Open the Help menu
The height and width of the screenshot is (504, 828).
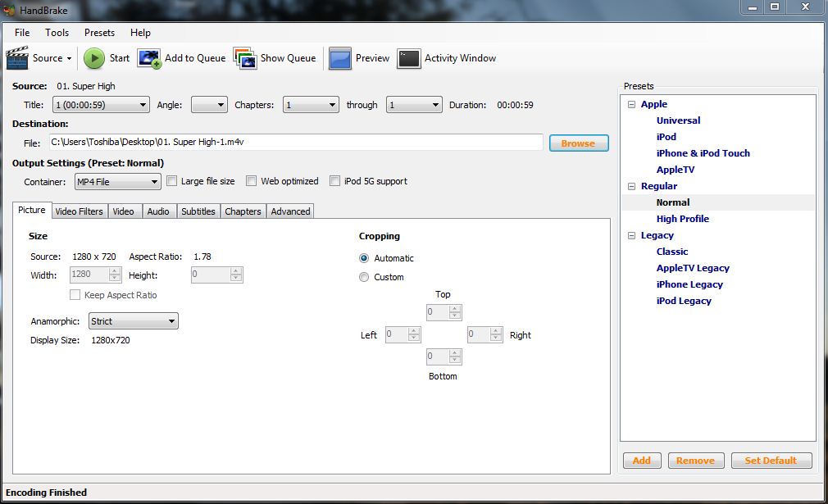coord(140,33)
